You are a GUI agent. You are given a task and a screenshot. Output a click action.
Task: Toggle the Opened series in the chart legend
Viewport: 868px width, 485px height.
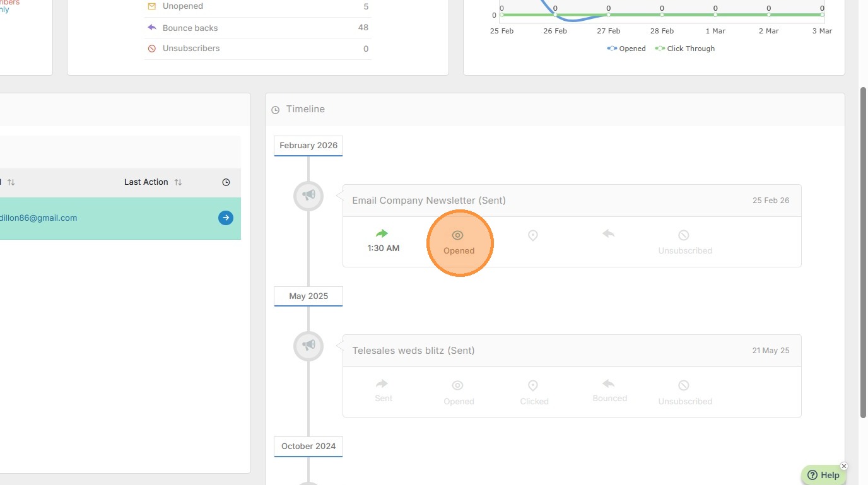[x=626, y=49]
